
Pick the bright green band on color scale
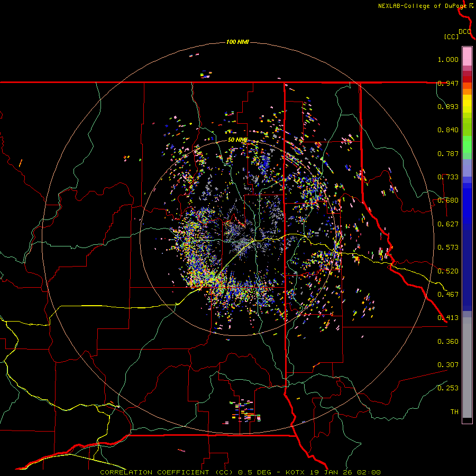coord(467,144)
